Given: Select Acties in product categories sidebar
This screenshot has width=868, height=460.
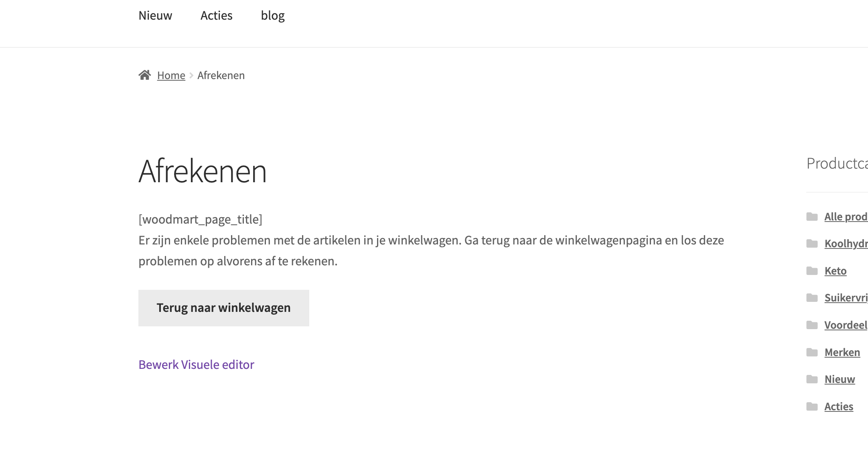Looking at the screenshot, I should click(x=839, y=407).
